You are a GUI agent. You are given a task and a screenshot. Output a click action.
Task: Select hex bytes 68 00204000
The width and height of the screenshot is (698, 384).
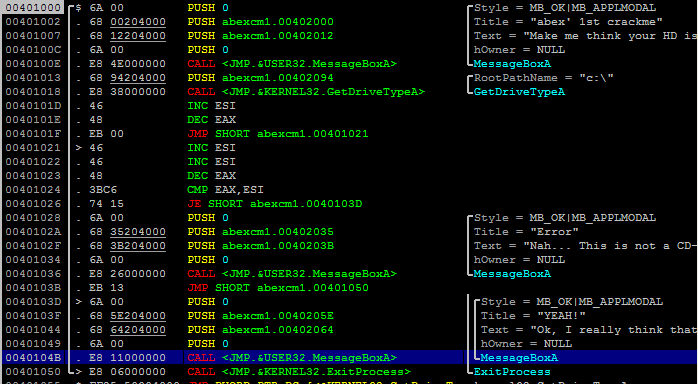(127, 22)
